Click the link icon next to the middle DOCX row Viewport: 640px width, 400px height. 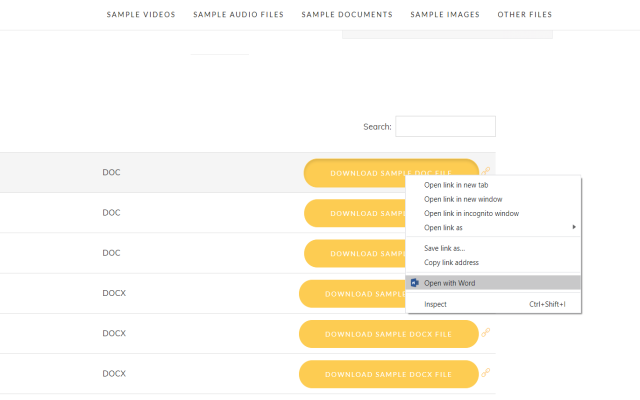[x=486, y=333]
